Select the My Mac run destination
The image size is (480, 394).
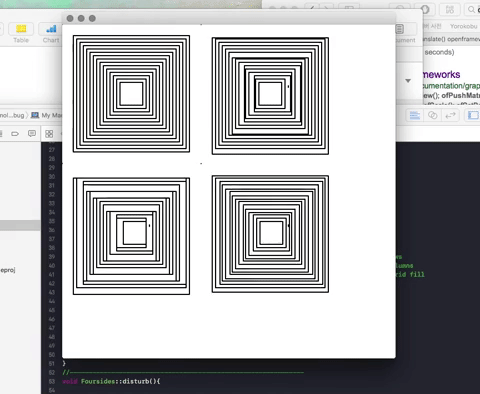46,115
